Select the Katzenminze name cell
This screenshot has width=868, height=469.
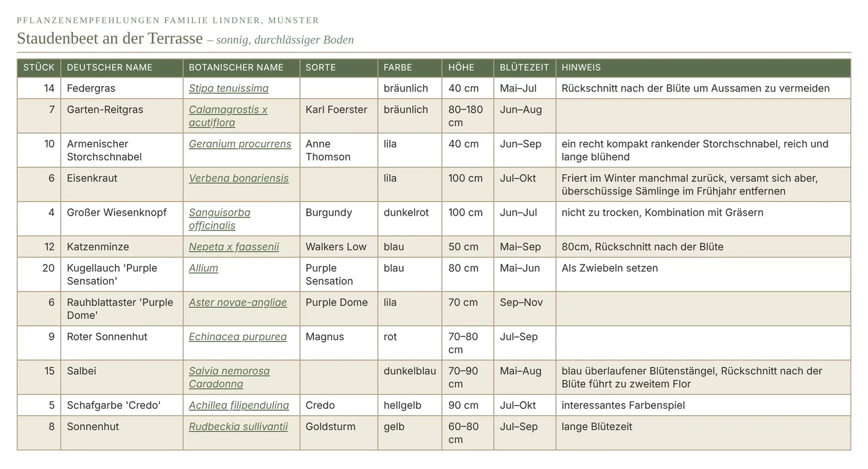click(122, 247)
